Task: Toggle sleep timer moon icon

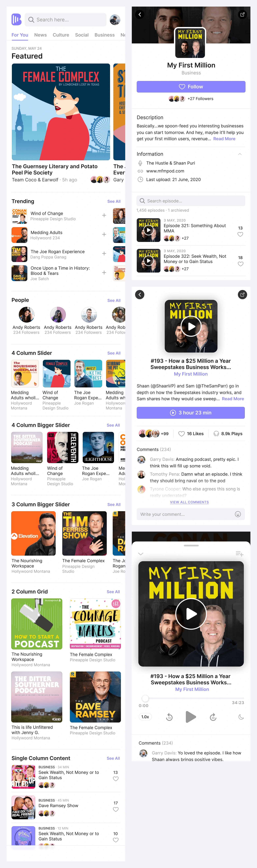Action: point(241,717)
